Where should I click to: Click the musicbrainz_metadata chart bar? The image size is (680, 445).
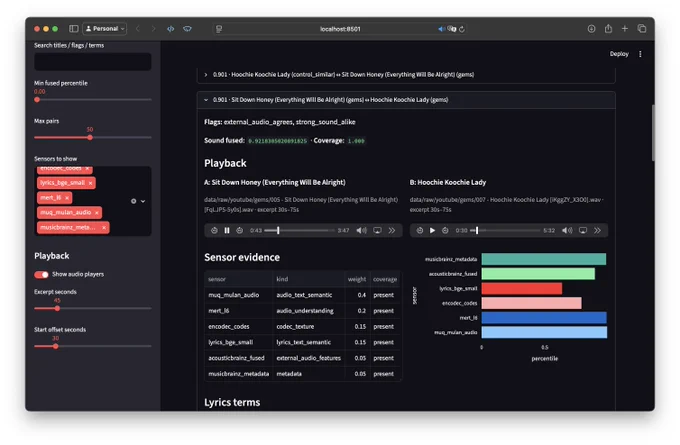coord(543,259)
